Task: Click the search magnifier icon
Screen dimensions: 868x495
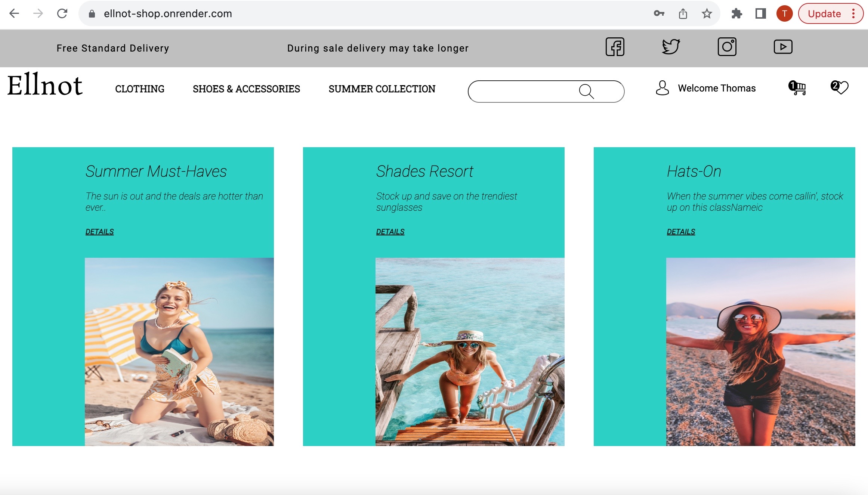Action: (x=586, y=91)
